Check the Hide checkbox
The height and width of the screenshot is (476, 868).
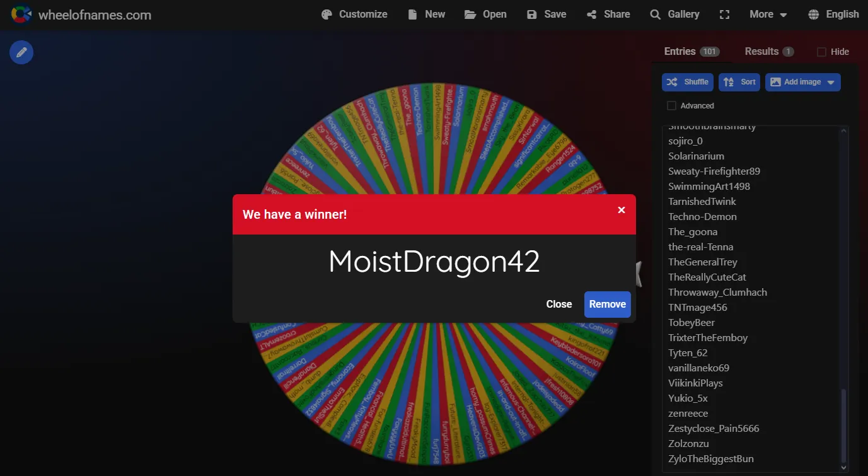(821, 52)
